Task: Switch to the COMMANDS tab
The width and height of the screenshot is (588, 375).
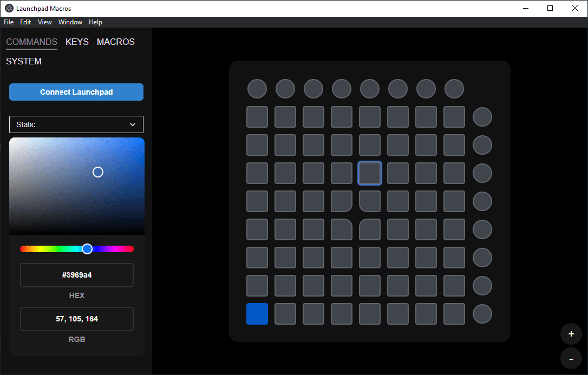Action: pos(31,42)
